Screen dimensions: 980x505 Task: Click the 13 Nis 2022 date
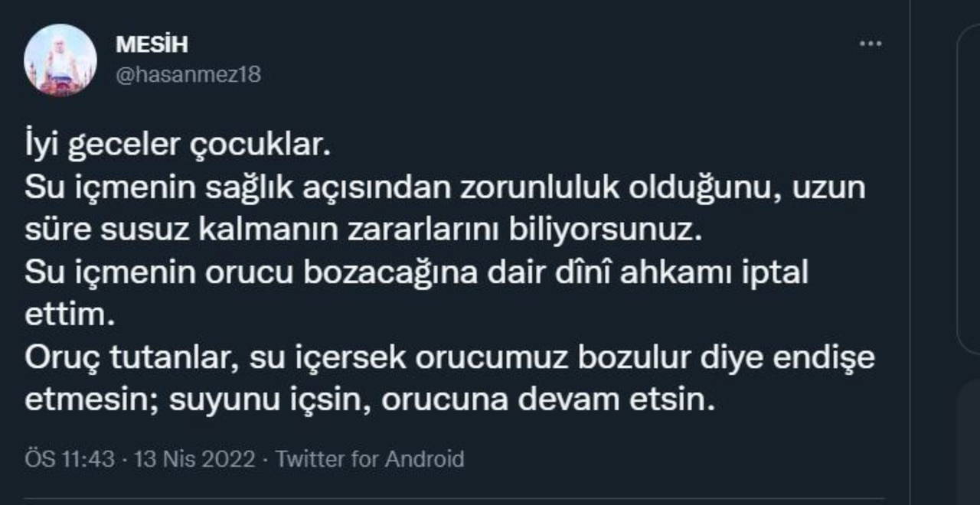coord(194,459)
